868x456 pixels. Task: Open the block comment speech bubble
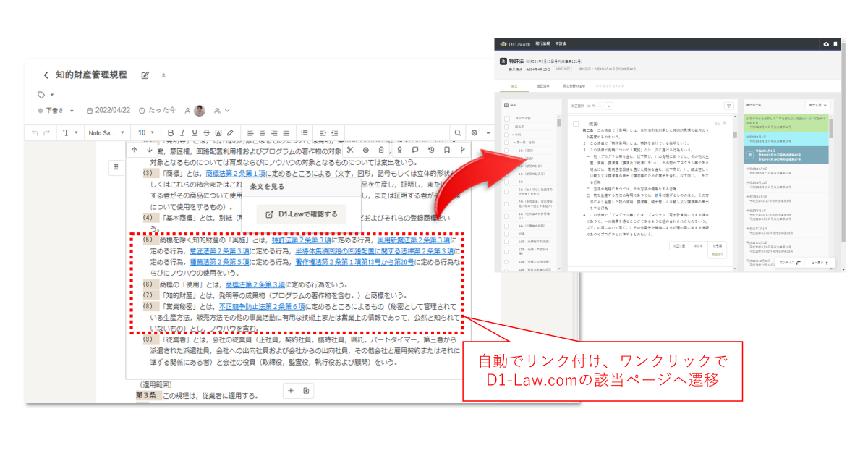[415, 150]
